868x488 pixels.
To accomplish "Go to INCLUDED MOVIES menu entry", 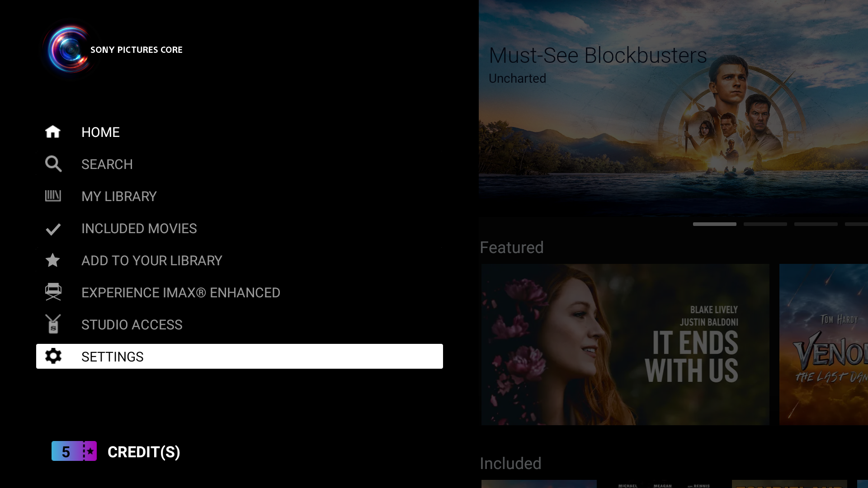I will pyautogui.click(x=139, y=229).
